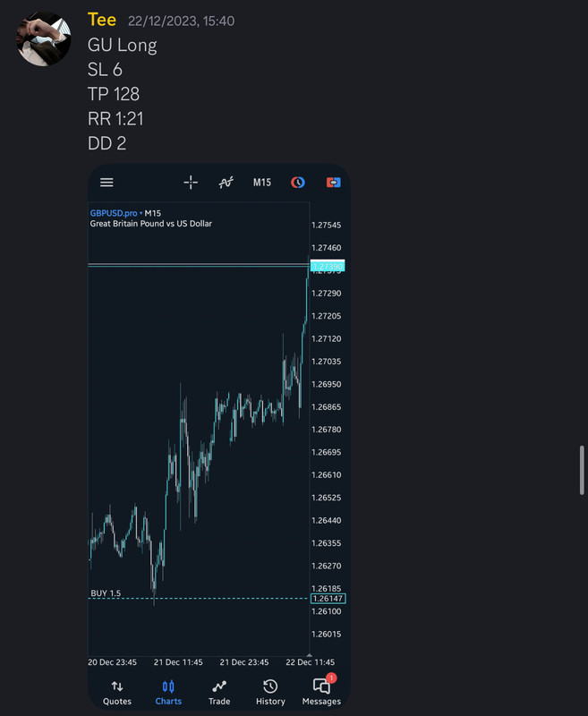This screenshot has width=588, height=716.
Task: Click the 21 Dec 23:45 time axis label
Action: pos(244,662)
